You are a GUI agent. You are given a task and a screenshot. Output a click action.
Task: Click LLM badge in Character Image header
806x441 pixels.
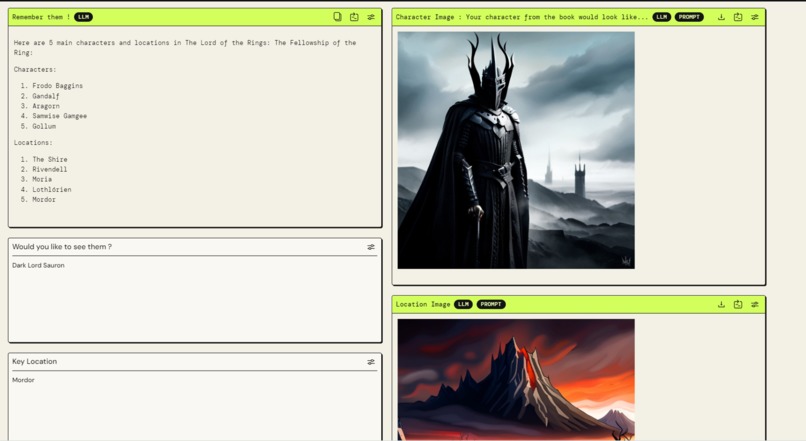click(x=662, y=17)
